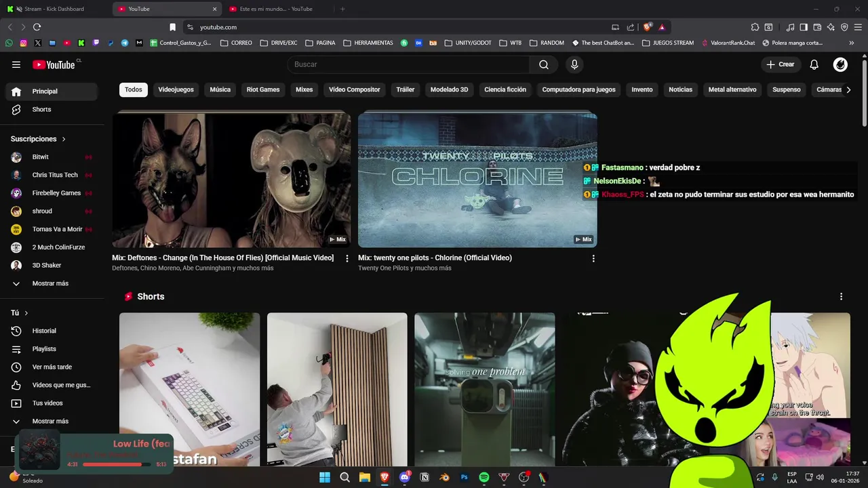This screenshot has height=488, width=868.
Task: Open browser main menu hamburger
Action: [x=859, y=27]
